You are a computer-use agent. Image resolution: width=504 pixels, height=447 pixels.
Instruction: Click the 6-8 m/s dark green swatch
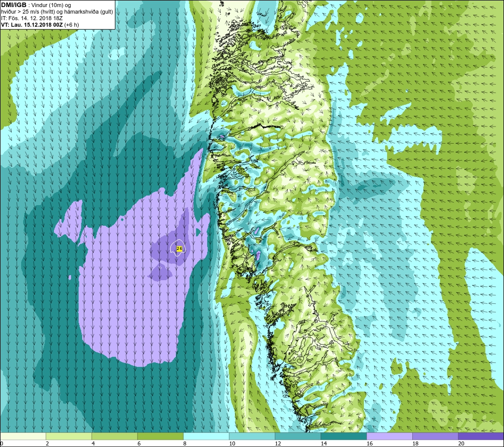[x=160, y=436]
